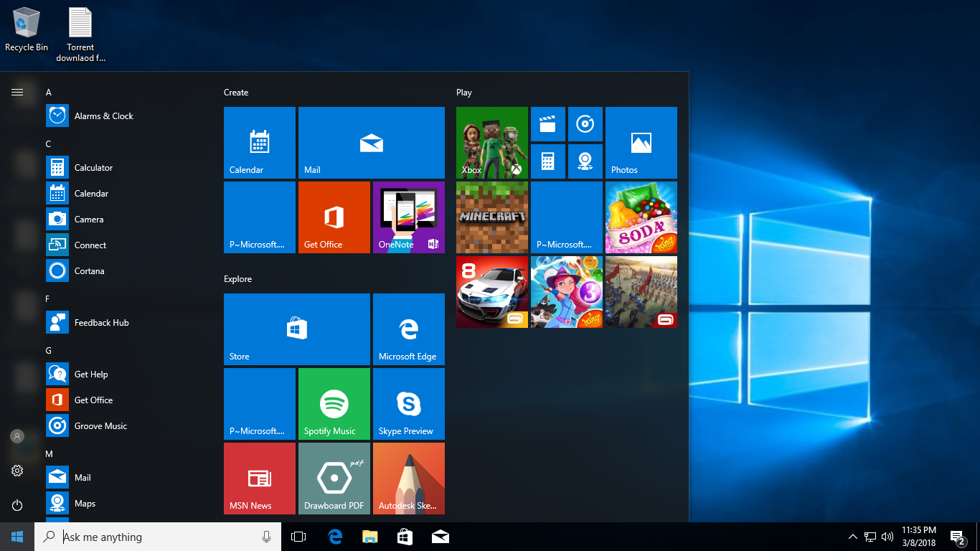This screenshot has height=551, width=980.
Task: Open the small Groove Music tile
Action: coord(585,124)
